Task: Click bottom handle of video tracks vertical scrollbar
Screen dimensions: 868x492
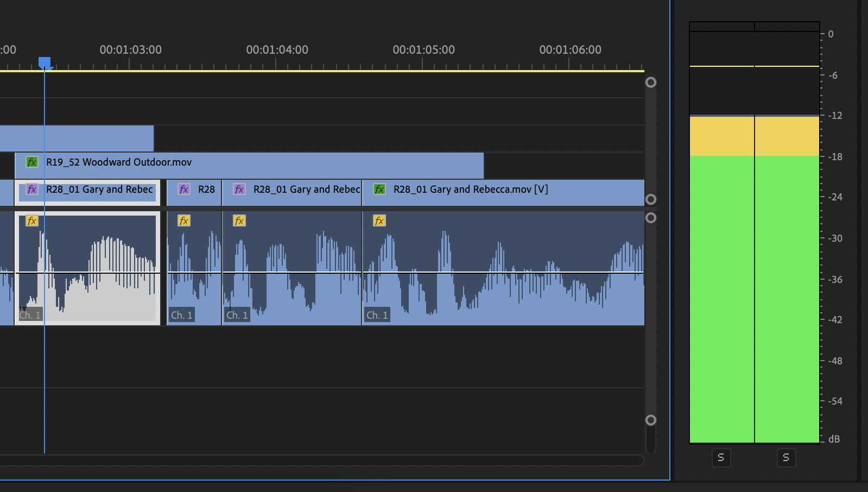Action: (650, 199)
